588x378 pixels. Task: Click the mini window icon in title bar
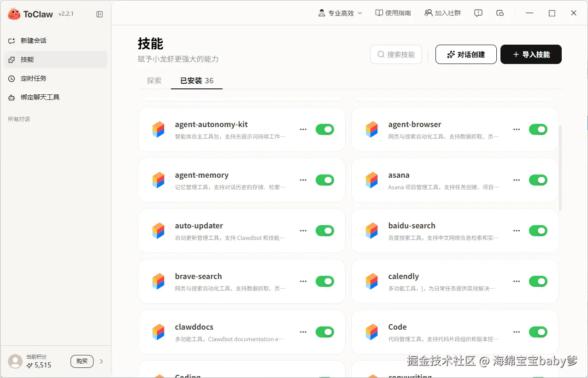coord(500,13)
